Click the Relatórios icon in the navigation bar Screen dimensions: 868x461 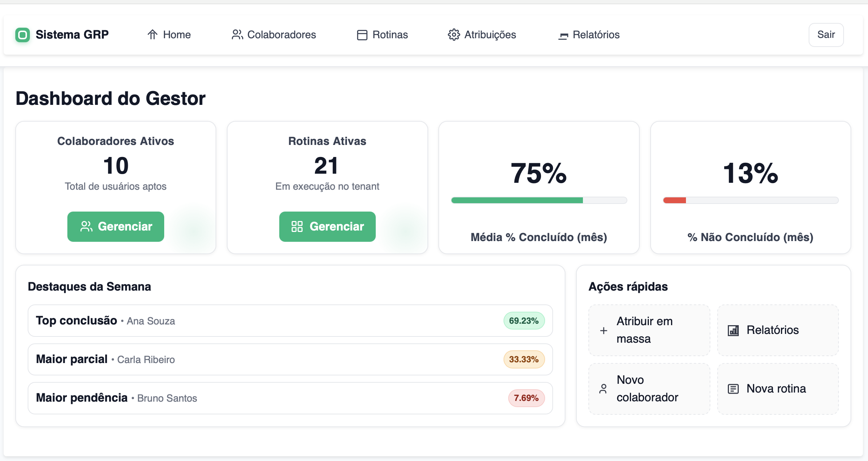pyautogui.click(x=563, y=35)
